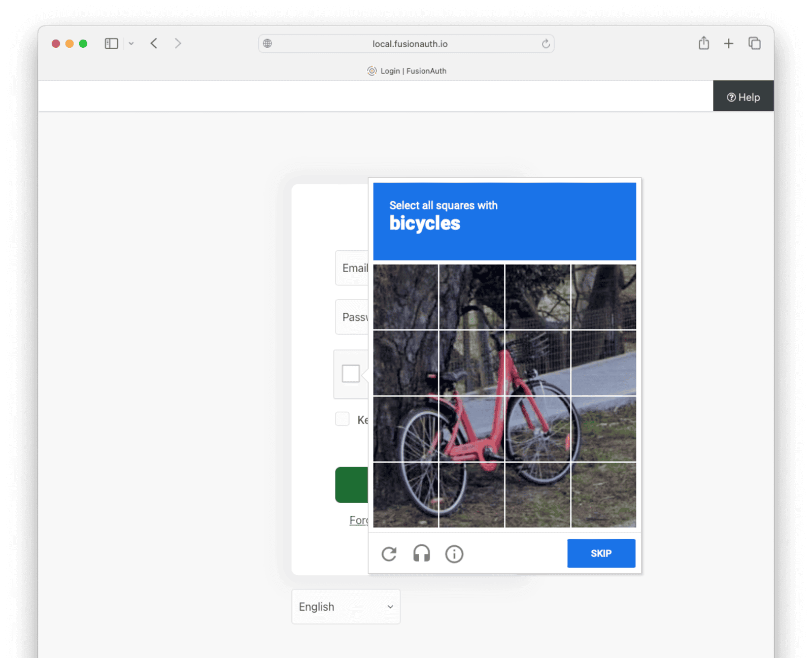Toggle Safari sidebar
Image resolution: width=812 pixels, height=658 pixels.
click(111, 44)
